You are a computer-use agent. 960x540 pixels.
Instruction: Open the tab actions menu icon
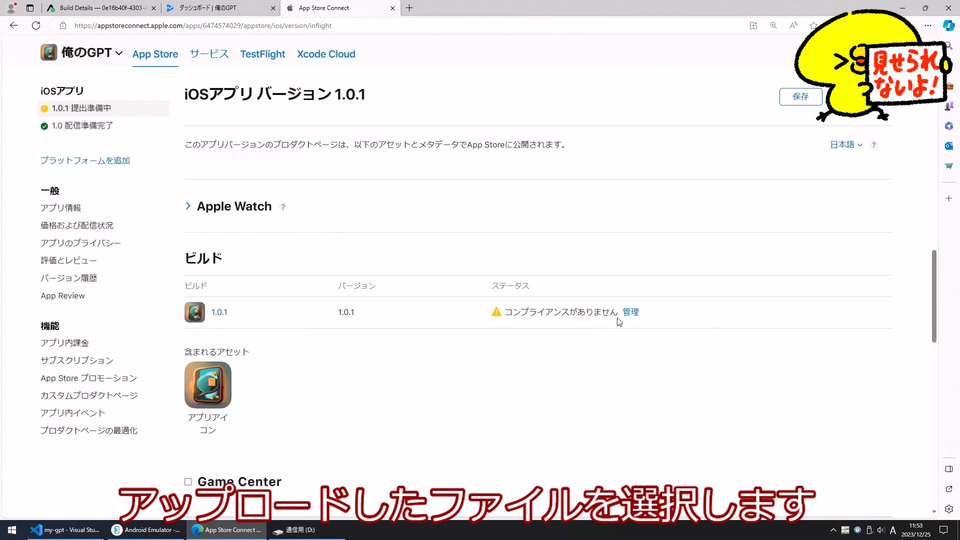point(29,8)
